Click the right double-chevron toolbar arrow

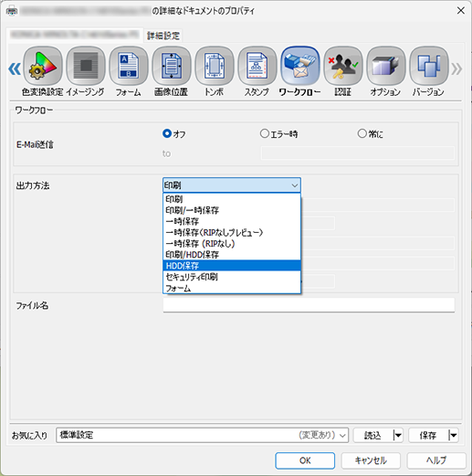point(456,69)
